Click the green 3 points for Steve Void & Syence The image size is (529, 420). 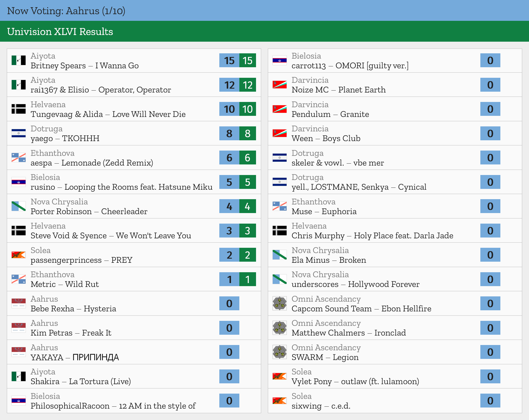click(248, 231)
